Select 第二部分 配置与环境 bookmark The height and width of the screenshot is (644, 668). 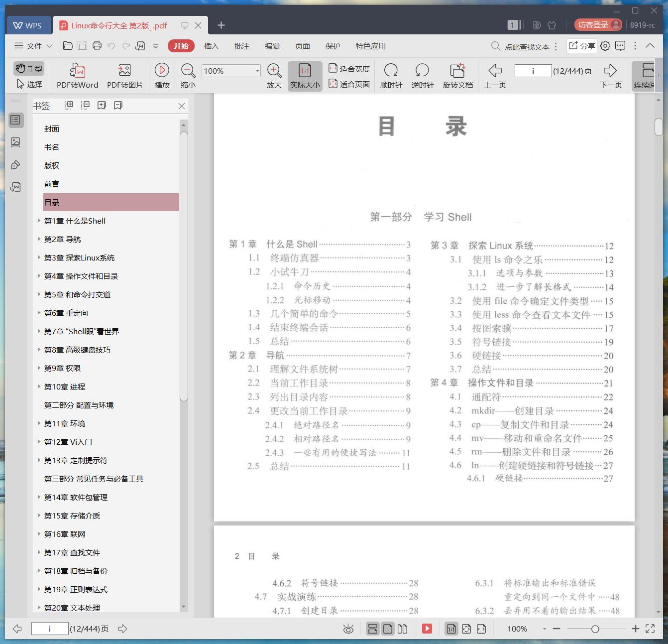[x=79, y=405]
